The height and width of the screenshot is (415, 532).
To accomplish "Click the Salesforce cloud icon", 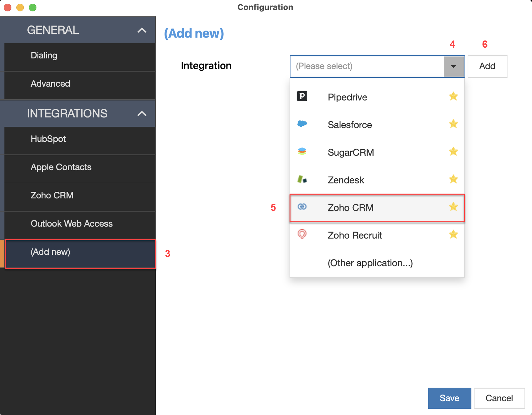I will pyautogui.click(x=302, y=124).
